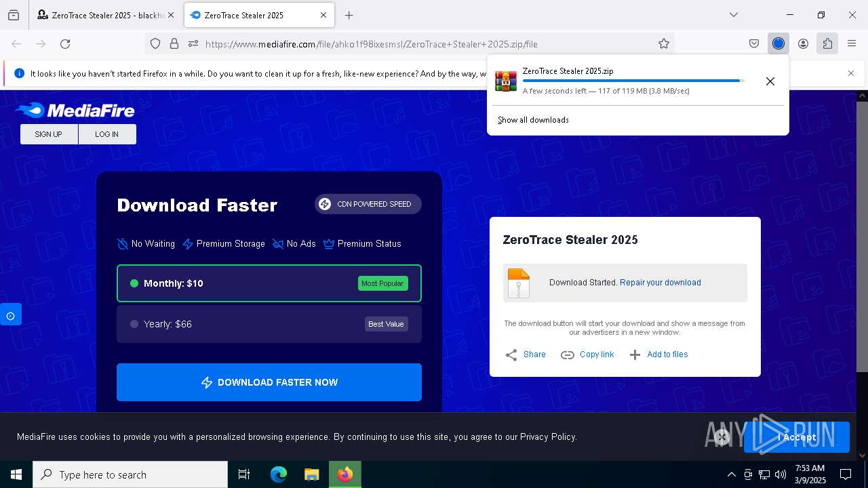Open extensions puzzle icon
The image size is (868, 488).
point(827,44)
